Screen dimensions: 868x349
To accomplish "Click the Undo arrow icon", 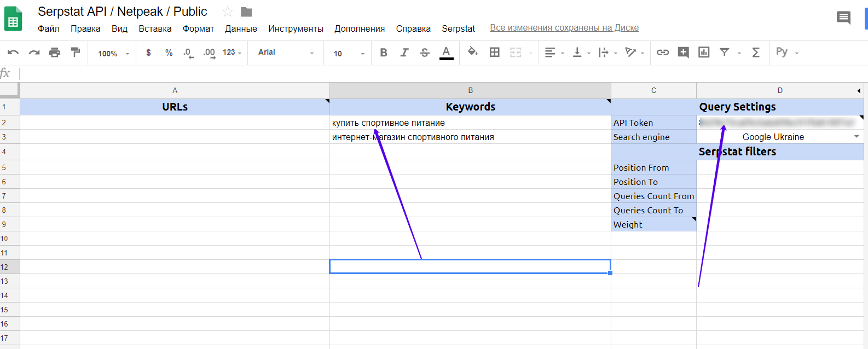I will click(13, 53).
